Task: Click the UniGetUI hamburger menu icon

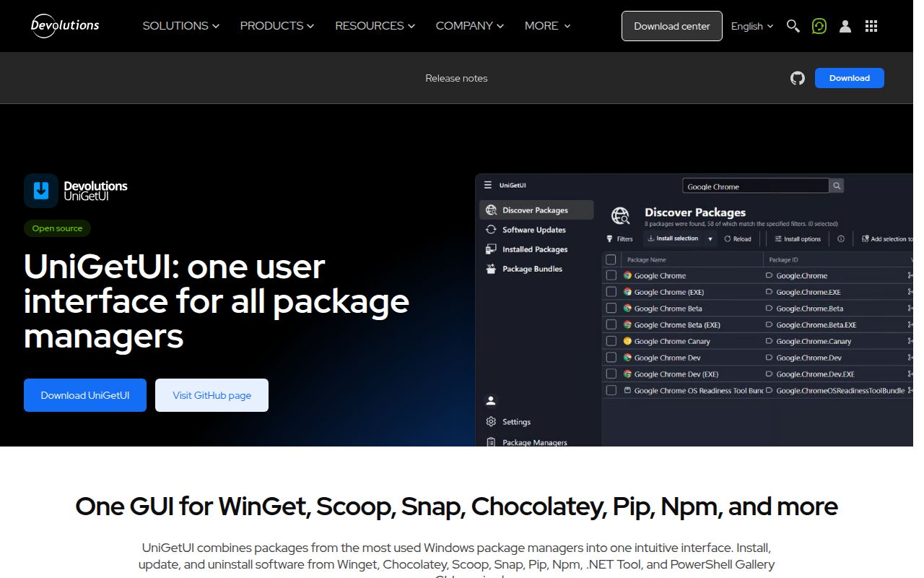Action: pos(488,185)
